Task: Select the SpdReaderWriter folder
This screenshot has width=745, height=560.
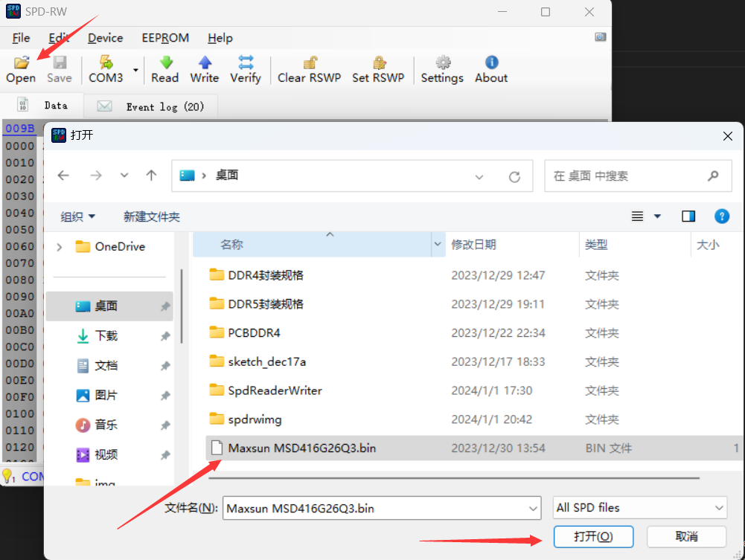Action: [x=266, y=390]
